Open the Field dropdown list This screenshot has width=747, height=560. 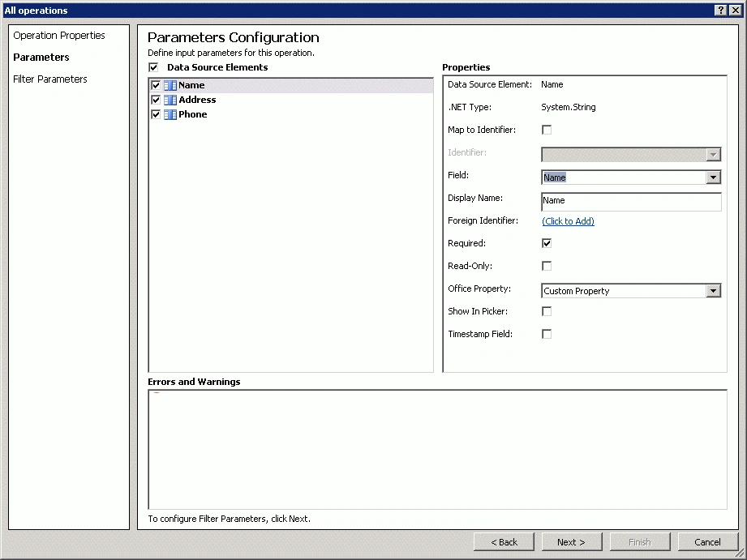click(x=713, y=177)
